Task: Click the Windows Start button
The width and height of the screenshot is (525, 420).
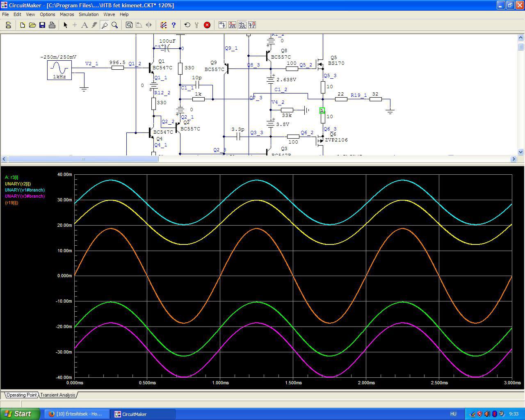Action: [x=20, y=414]
